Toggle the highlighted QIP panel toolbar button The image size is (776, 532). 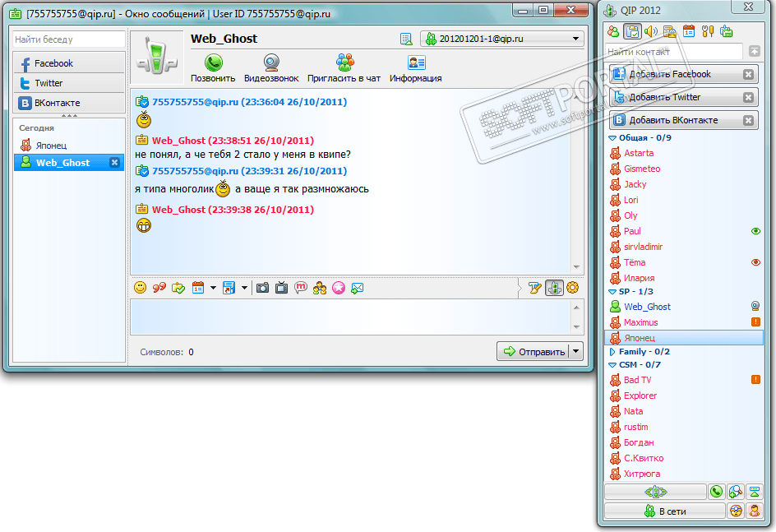554,288
